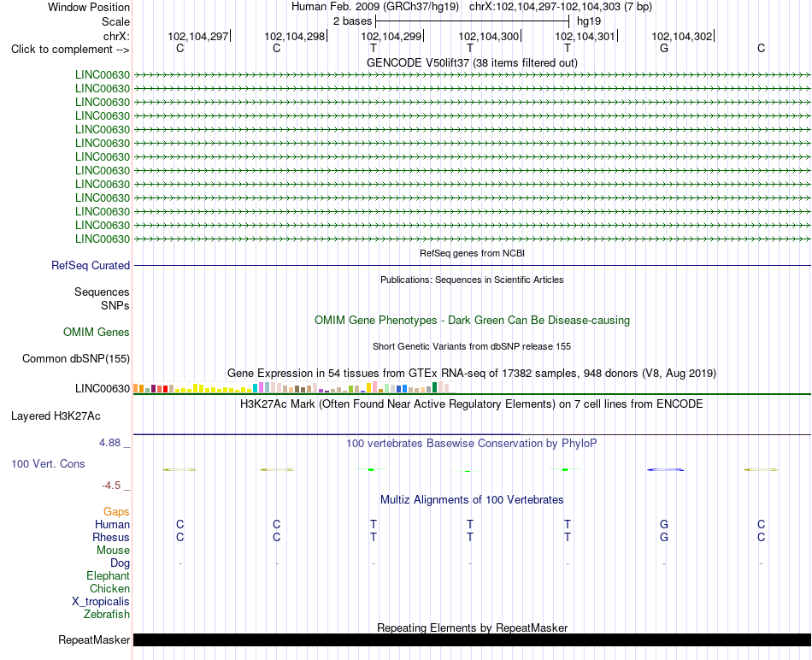The image size is (812, 660).
Task: Open the OMIM Gene Phenotypes track title
Action: [x=472, y=320]
